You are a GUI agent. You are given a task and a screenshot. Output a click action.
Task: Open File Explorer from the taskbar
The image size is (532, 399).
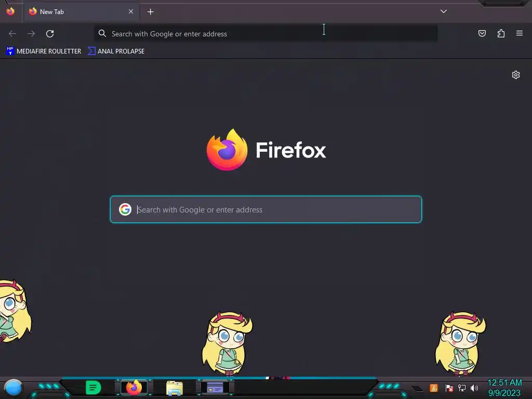pyautogui.click(x=175, y=388)
